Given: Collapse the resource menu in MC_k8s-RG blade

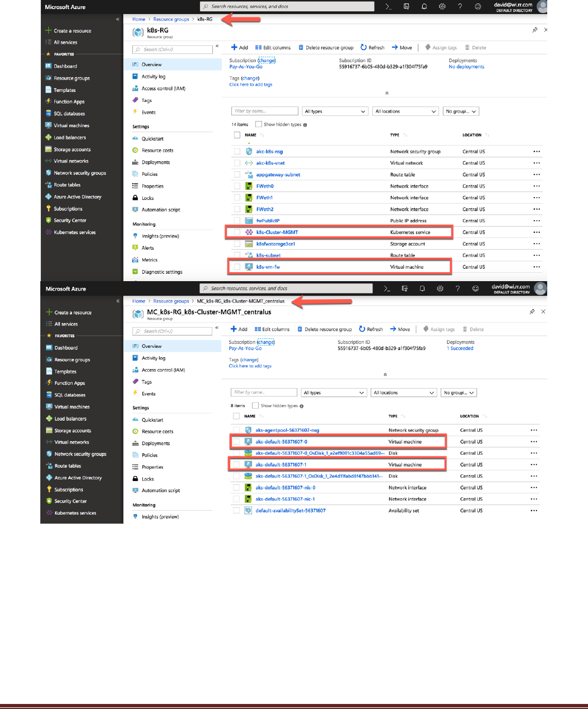Looking at the screenshot, I should [217, 328].
